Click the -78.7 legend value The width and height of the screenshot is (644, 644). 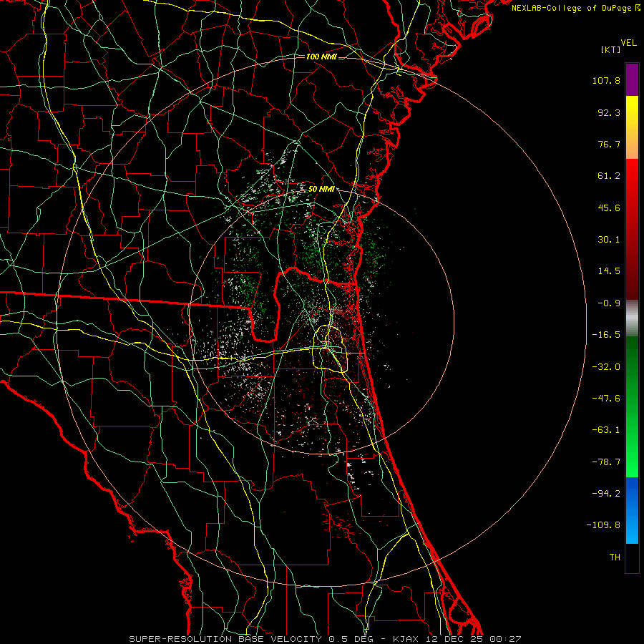click(x=606, y=462)
